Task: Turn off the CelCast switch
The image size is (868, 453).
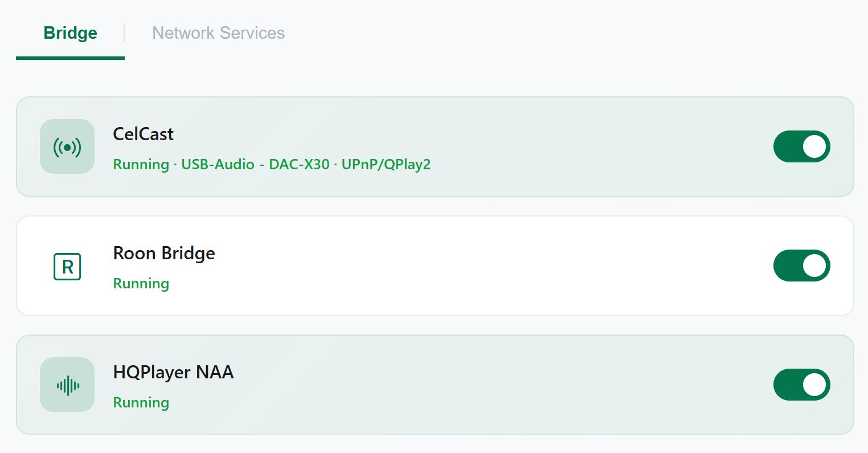Action: (801, 146)
